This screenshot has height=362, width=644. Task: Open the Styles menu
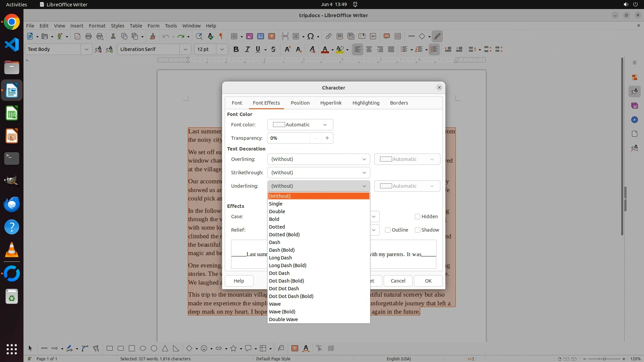point(117,25)
